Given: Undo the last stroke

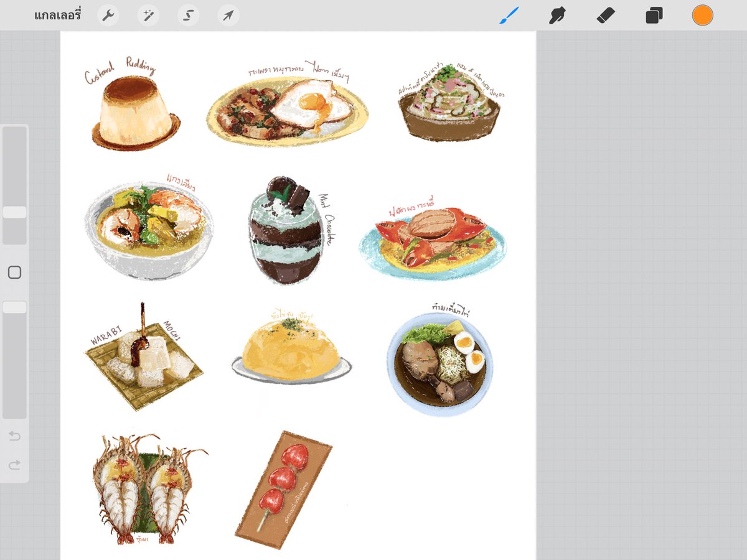Looking at the screenshot, I should click(x=14, y=437).
